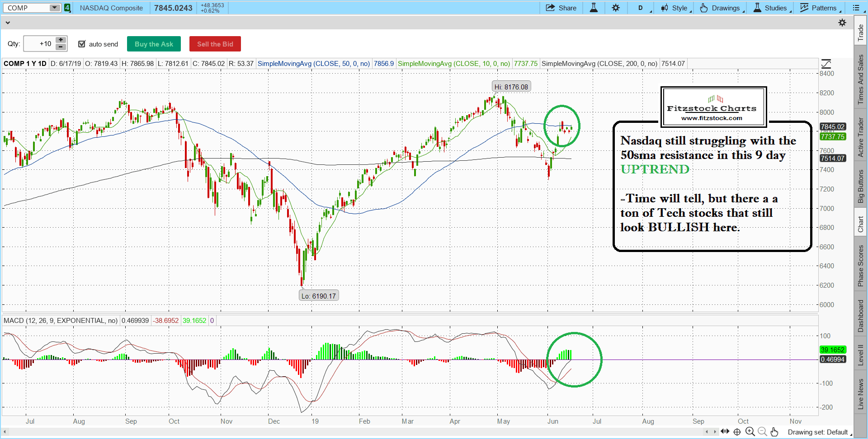Click the flask icon next to Share
The height and width of the screenshot is (439, 868).
pos(594,8)
